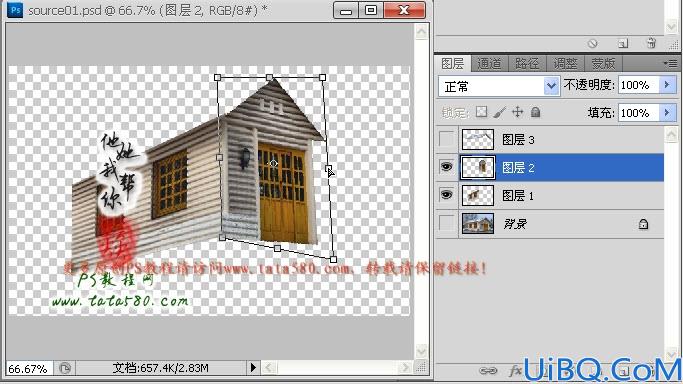Image resolution: width=683 pixels, height=384 pixels.
Task: Click the bottom-right transform handle
Action: [333, 259]
